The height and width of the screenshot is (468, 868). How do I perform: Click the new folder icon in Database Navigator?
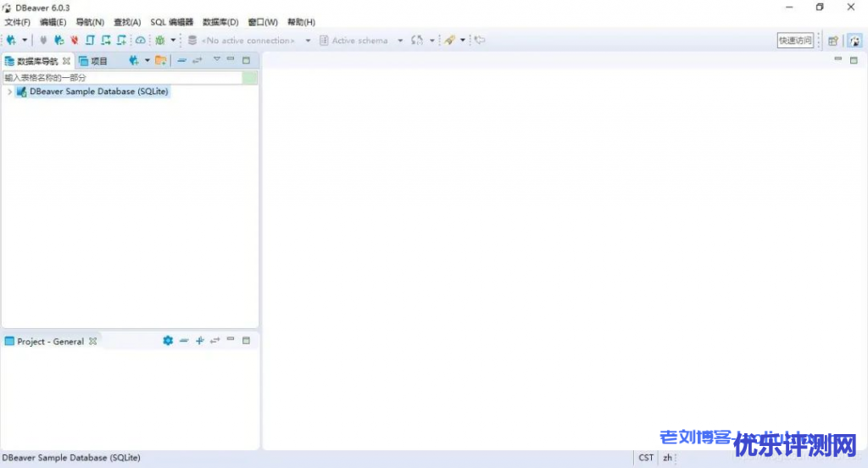160,60
